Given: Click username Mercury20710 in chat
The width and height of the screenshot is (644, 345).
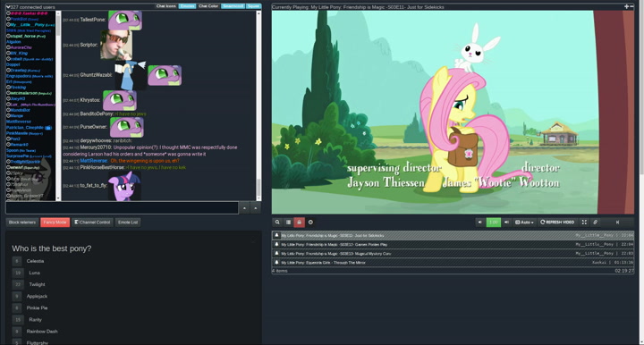Looking at the screenshot, I should (96, 147).
